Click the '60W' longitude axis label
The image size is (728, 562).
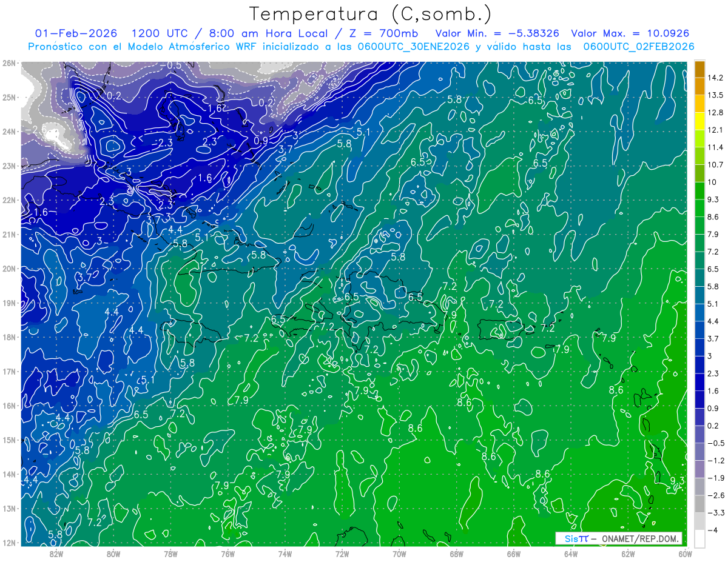pyautogui.click(x=686, y=553)
